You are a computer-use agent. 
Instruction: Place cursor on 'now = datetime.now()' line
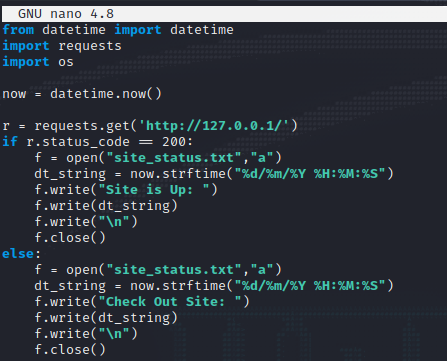click(82, 94)
